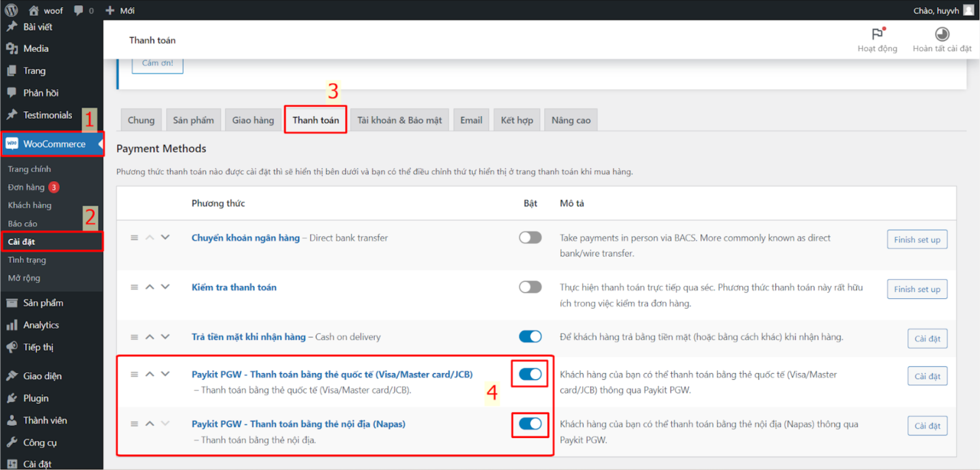
Task: Click Cài đặt button for cash on delivery
Action: tap(927, 338)
